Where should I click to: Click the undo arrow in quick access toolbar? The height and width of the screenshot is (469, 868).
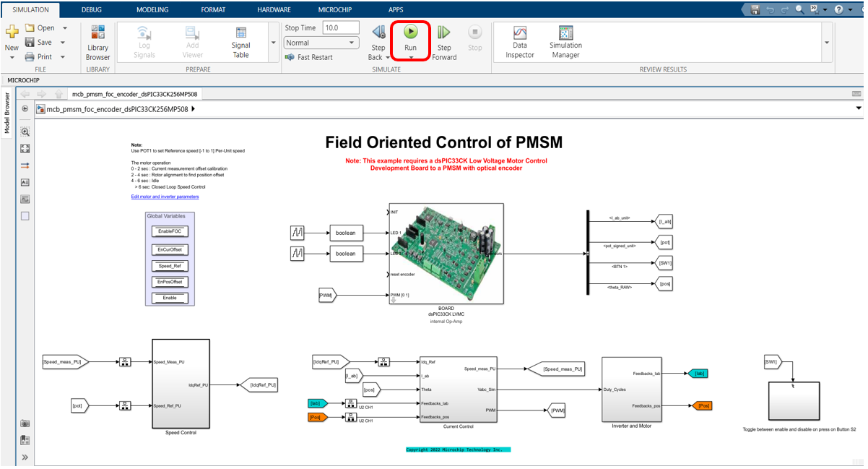(771, 9)
